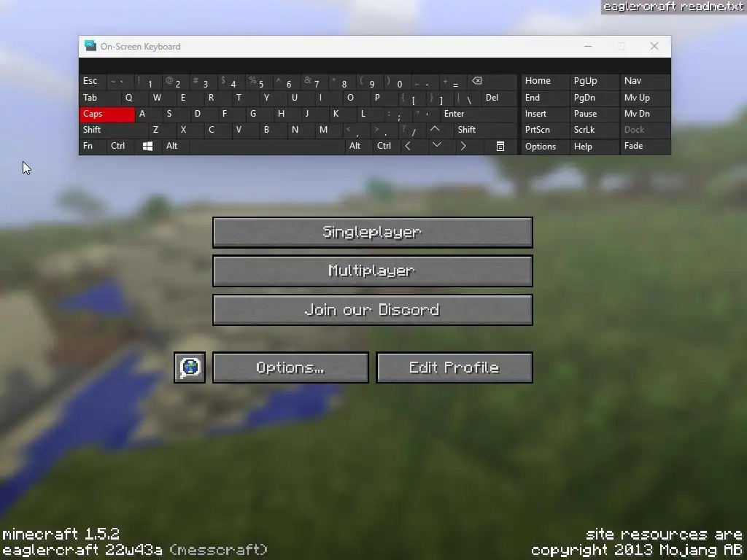The image size is (747, 560).
Task: Click the number 0 key
Action: point(398,81)
